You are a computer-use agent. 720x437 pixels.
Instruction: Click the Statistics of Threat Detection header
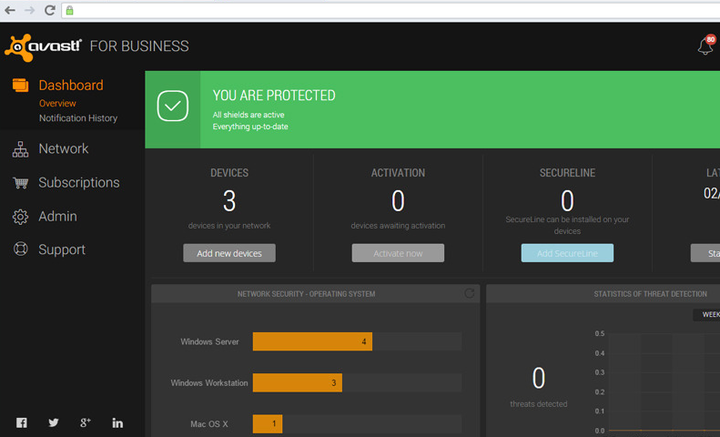(650, 294)
